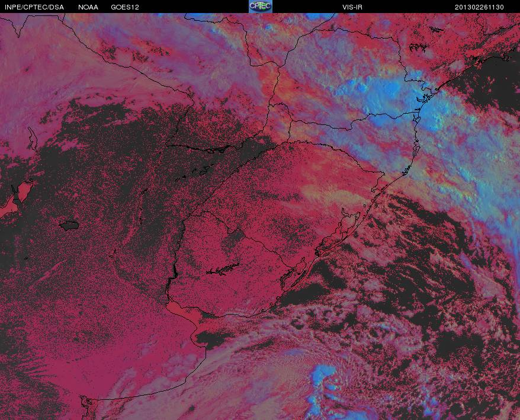The width and height of the screenshot is (520, 420).
Task: Click the CPTEC logo in the header
Action: (x=261, y=7)
